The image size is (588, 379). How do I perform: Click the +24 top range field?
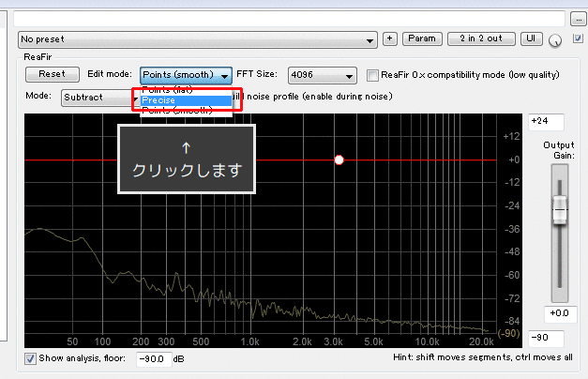click(x=545, y=121)
